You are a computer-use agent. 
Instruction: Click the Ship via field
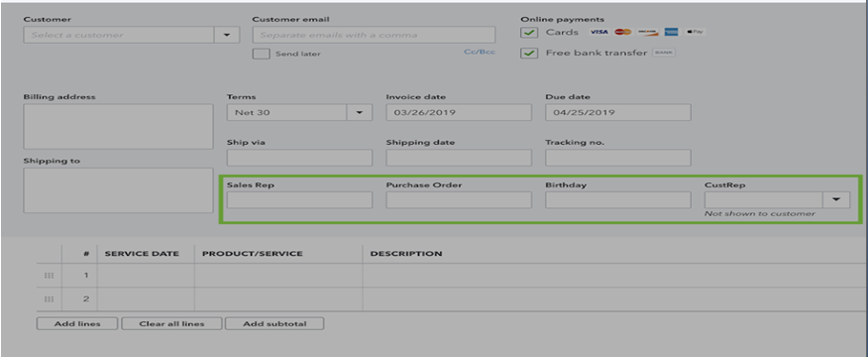pos(299,158)
